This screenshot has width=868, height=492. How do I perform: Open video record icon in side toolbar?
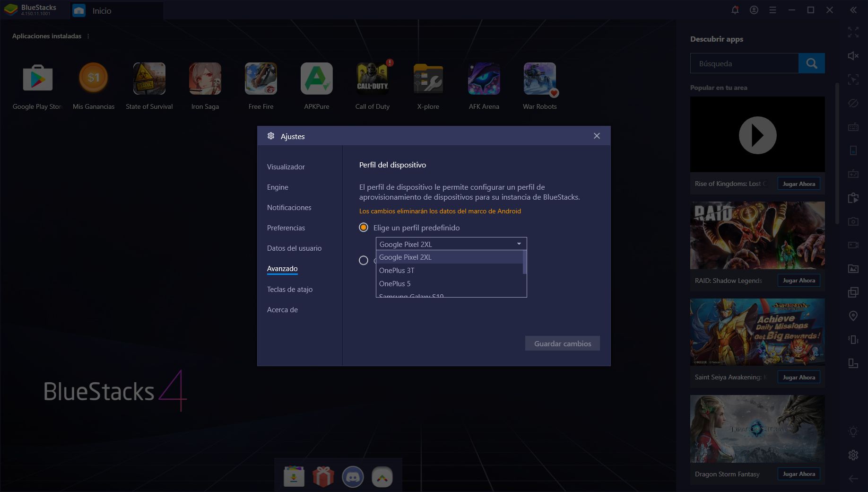pyautogui.click(x=853, y=245)
